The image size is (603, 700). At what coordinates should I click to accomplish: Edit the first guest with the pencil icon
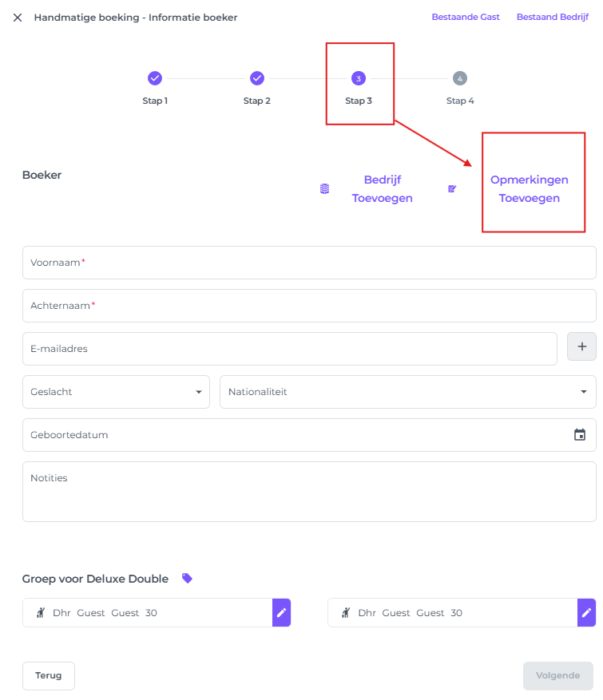[x=281, y=613]
